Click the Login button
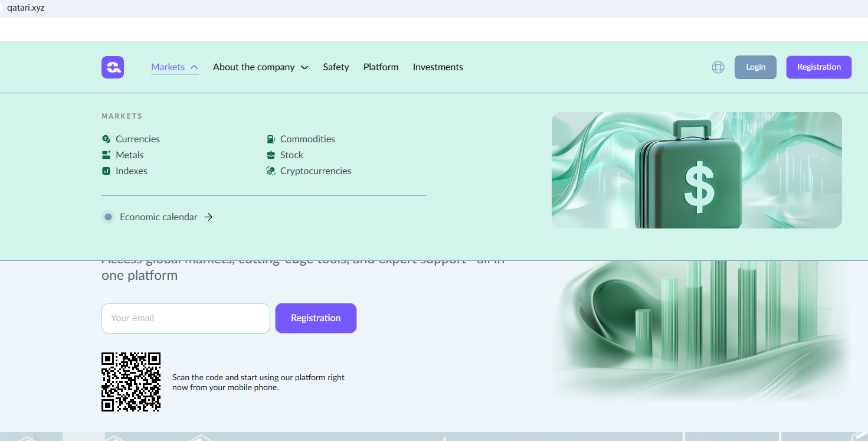 coord(755,67)
